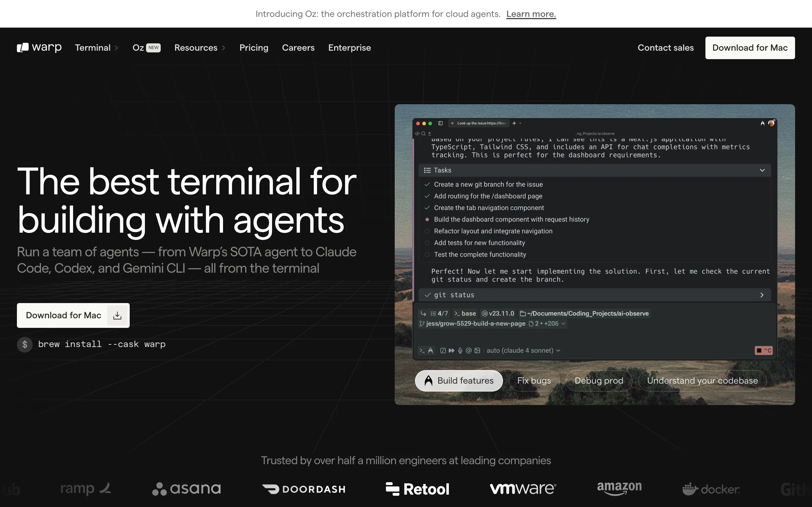Open the Pricing page

[254, 48]
